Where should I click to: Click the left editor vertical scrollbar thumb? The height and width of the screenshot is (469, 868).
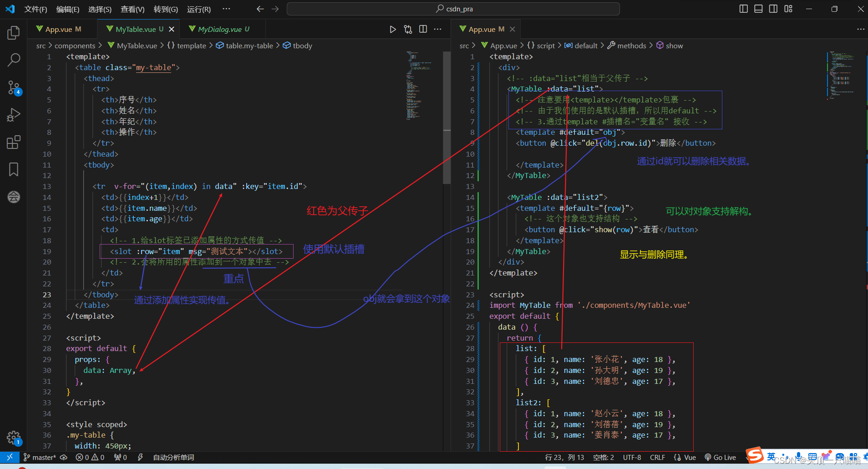pos(447,117)
